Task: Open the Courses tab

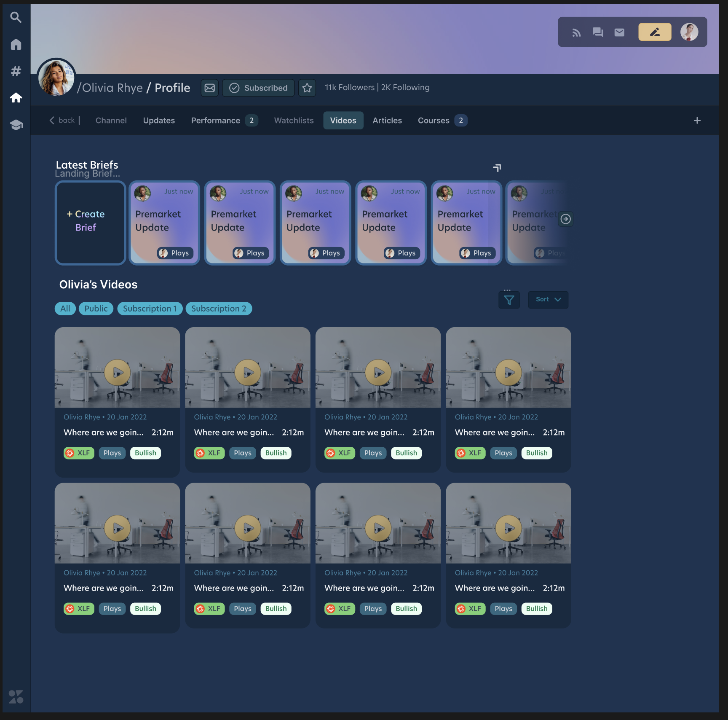Action: (x=442, y=121)
